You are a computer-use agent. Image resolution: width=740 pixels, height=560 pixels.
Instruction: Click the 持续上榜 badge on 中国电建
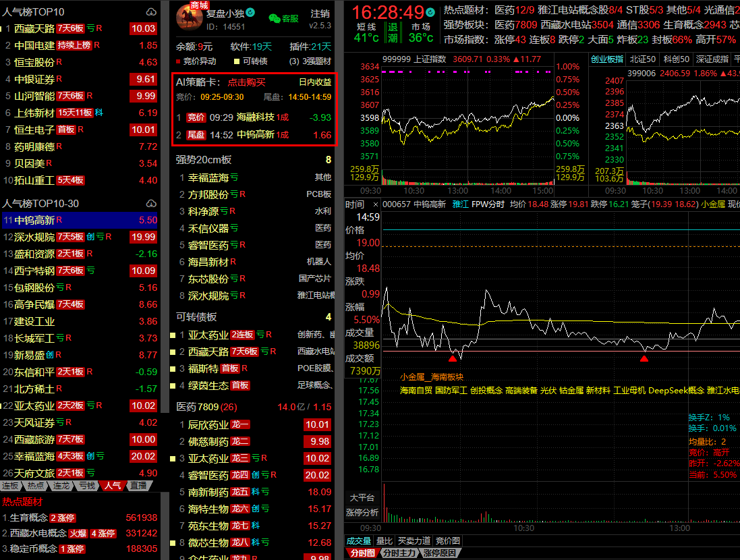coord(74,45)
